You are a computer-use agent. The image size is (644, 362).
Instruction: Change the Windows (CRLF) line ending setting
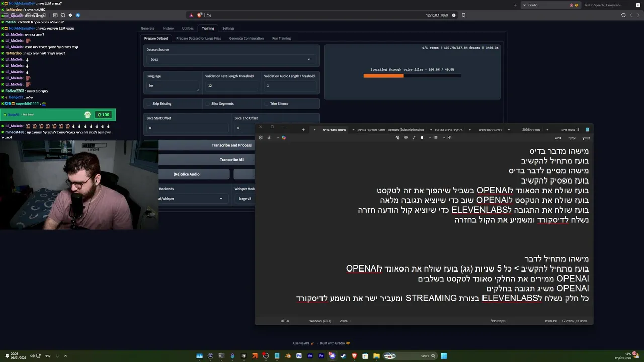[320, 321]
